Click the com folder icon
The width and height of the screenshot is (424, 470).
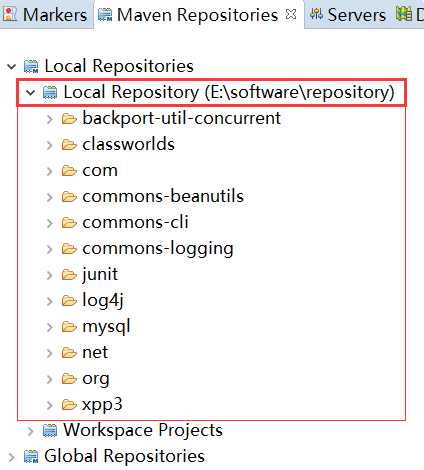click(x=69, y=170)
